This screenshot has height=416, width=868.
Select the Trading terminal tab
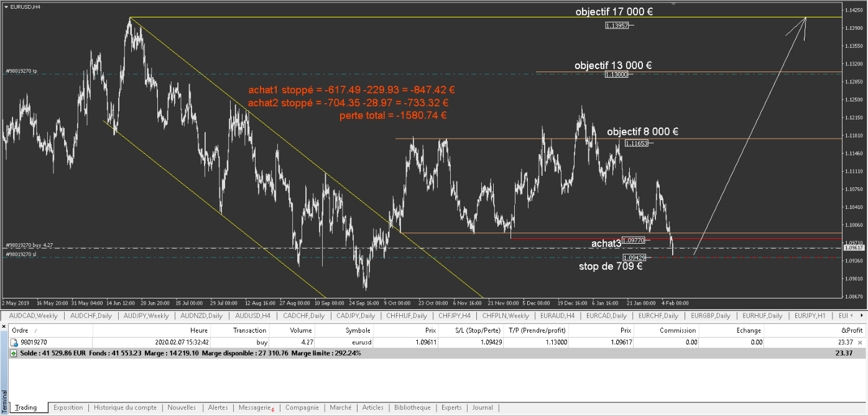click(x=26, y=407)
